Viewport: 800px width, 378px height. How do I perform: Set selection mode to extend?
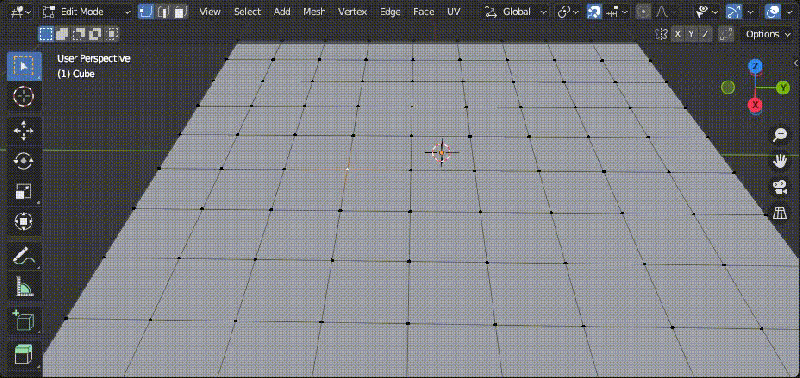tap(62, 34)
